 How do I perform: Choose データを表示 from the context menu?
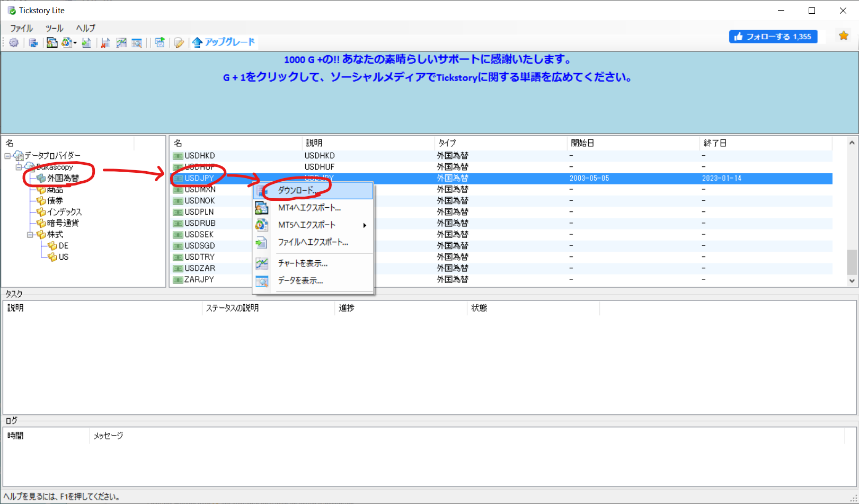pos(314,281)
